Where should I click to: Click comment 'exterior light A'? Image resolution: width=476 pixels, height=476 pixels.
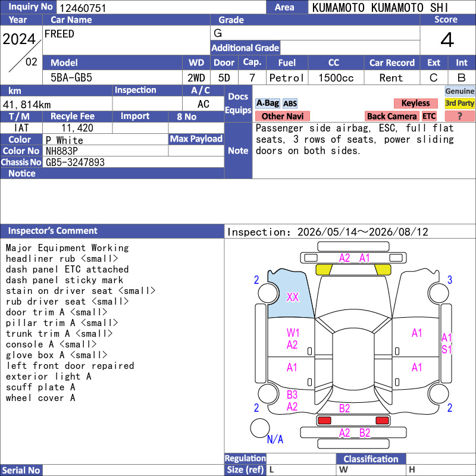49,377
